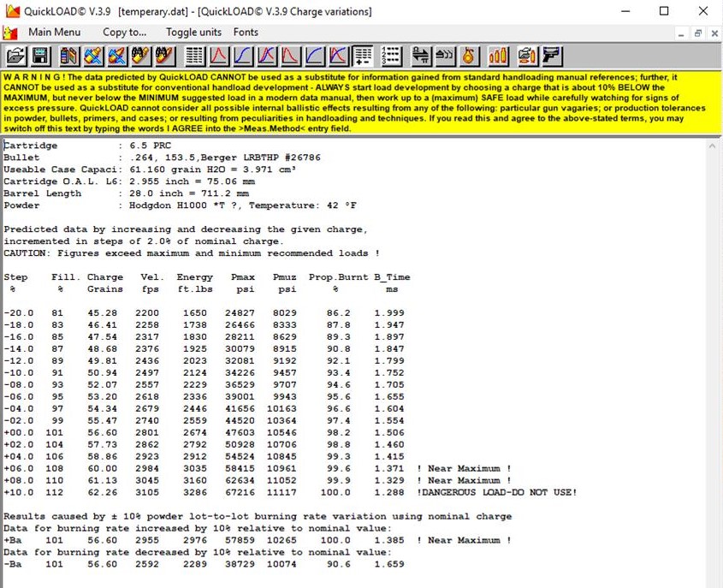Click the QuickLOAD icon beside Main Menu

10,33
